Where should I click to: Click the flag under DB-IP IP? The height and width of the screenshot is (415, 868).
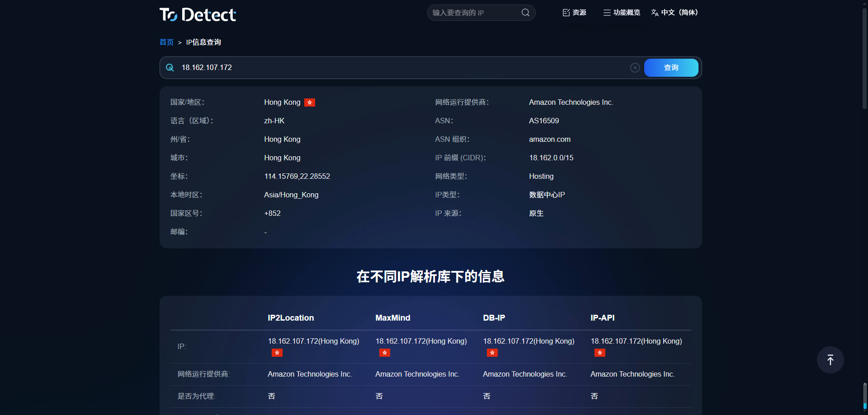(492, 353)
